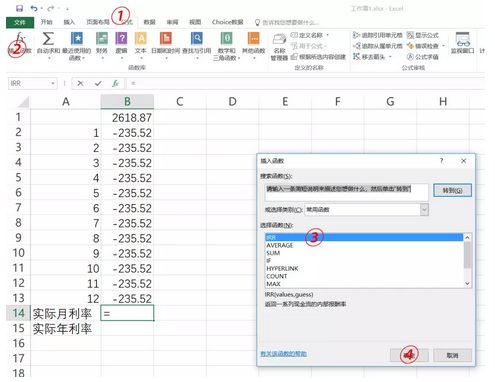Open the 财务 functions menu
Viewport: 495px width, 382px height.
(102, 45)
